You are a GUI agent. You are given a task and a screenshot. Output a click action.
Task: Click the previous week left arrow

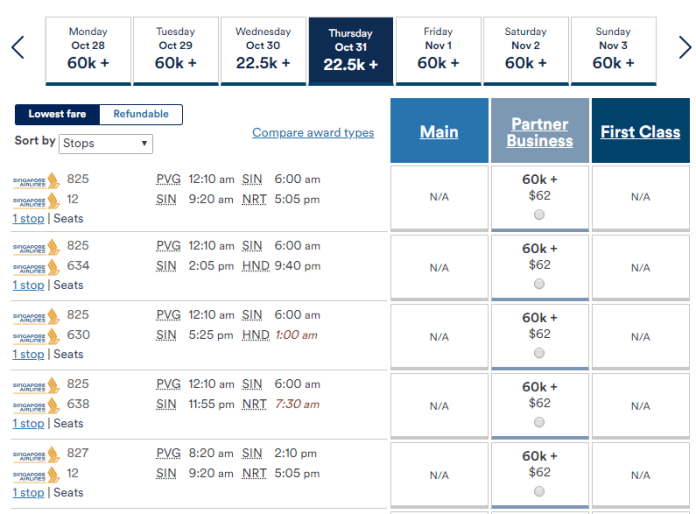point(18,47)
